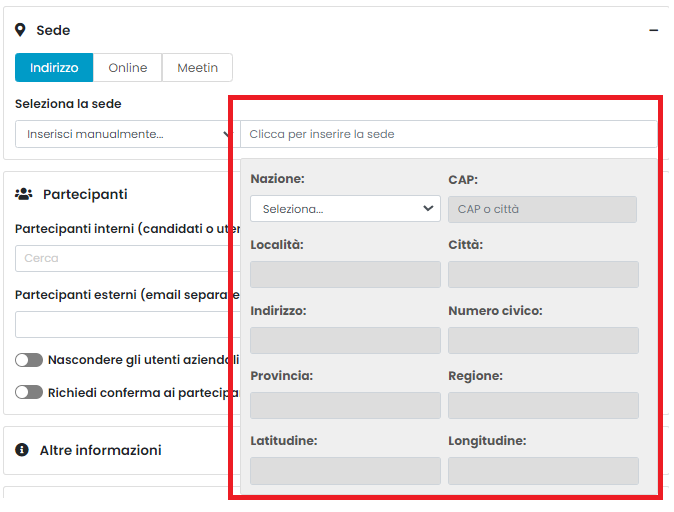Click the Numero civico input field
Viewport: 674px width, 512px height.
pyautogui.click(x=543, y=340)
